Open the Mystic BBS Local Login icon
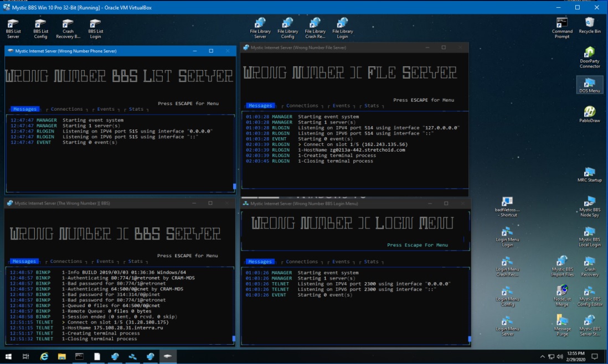 [589, 237]
